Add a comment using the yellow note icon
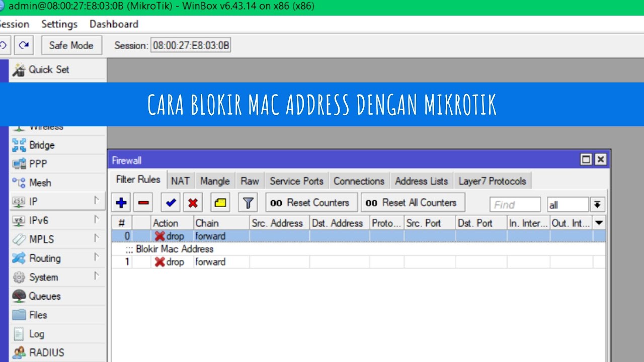The image size is (644, 362). pyautogui.click(x=220, y=203)
